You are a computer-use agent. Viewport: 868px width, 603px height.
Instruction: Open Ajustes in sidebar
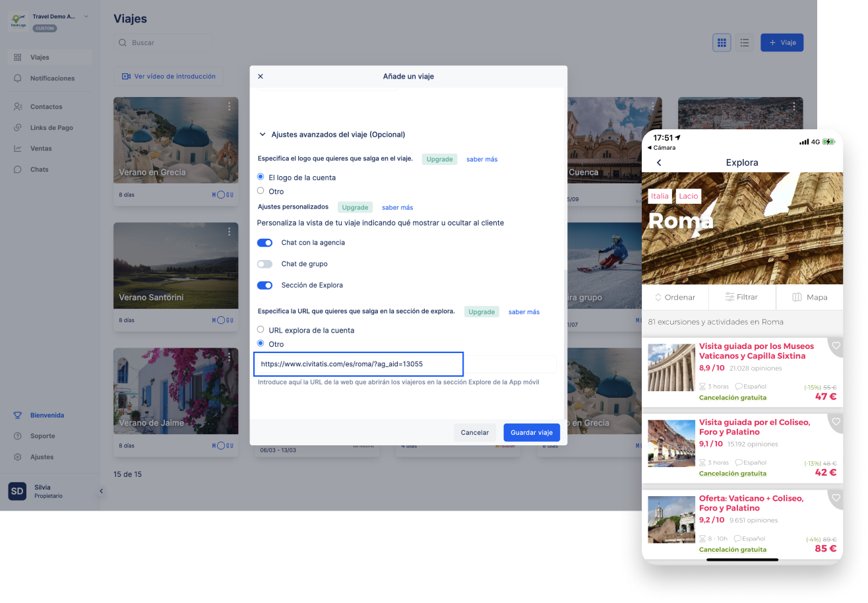pyautogui.click(x=50, y=457)
